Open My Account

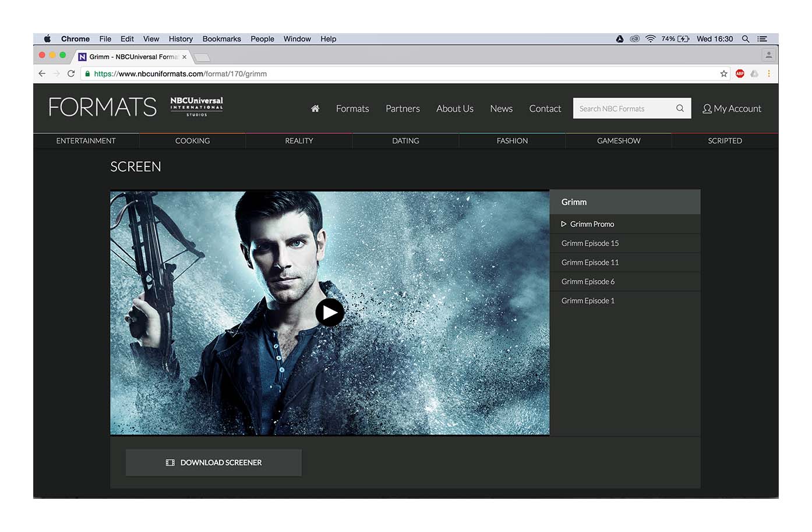coord(732,108)
